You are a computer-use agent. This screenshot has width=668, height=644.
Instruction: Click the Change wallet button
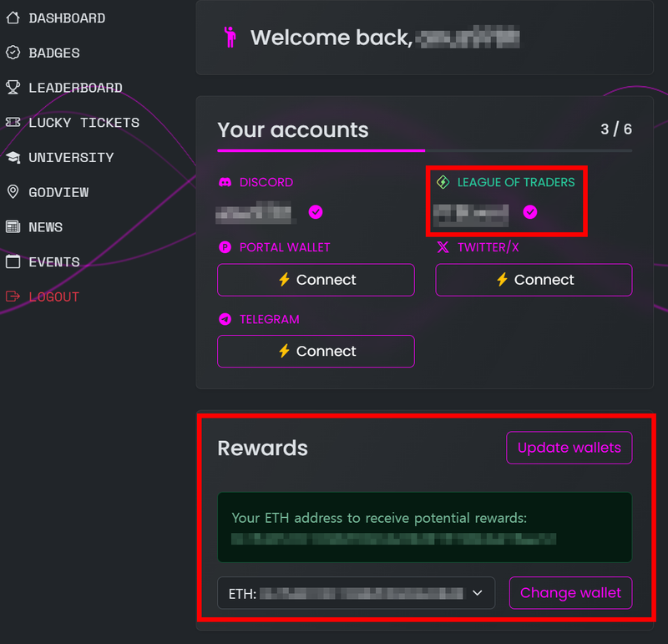(570, 593)
